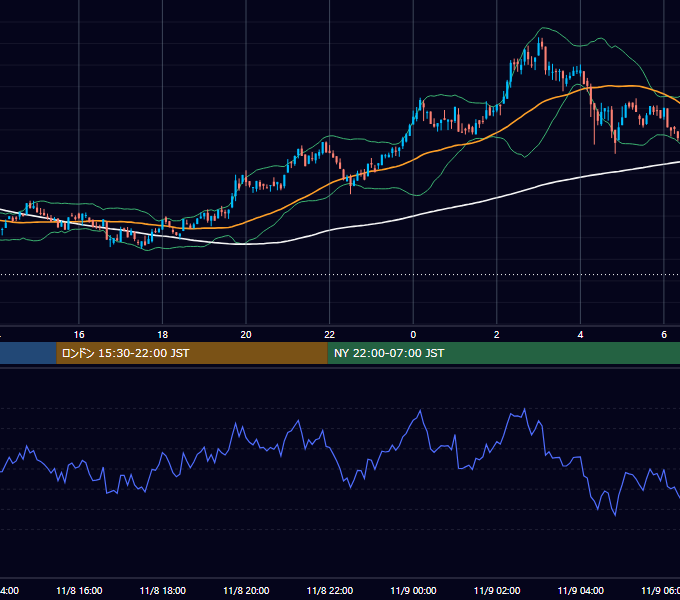Click the oscillator low near 11/9 04:50
The image size is (680, 600).
pos(615,515)
